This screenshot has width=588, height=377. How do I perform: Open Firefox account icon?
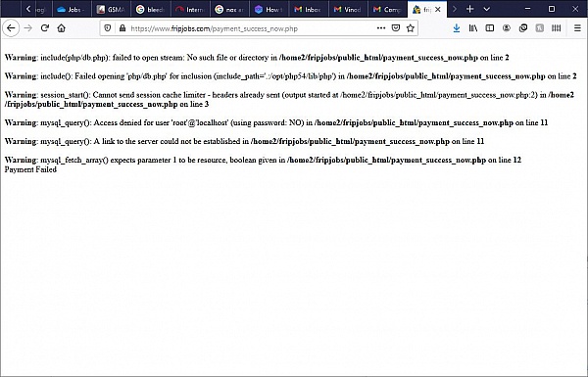coord(507,28)
